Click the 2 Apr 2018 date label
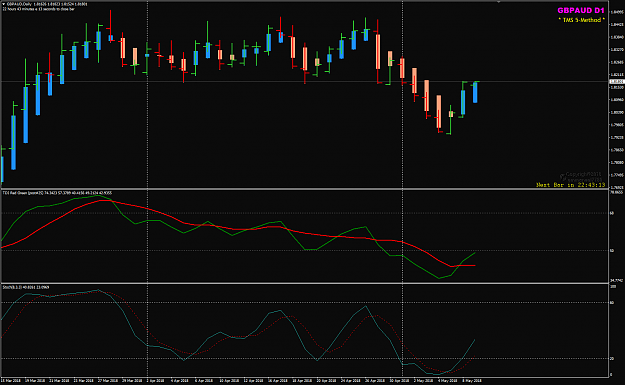This screenshot has width=625, height=385. [x=156, y=381]
